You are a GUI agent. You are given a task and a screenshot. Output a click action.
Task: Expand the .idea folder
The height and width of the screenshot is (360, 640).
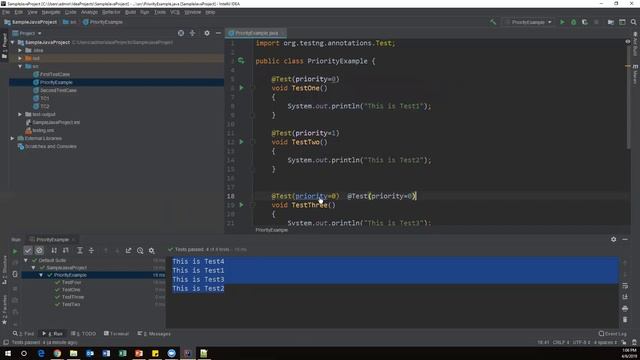pos(20,50)
